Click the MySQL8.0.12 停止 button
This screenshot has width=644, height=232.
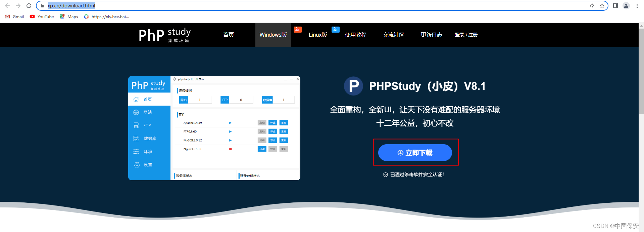pos(273,140)
